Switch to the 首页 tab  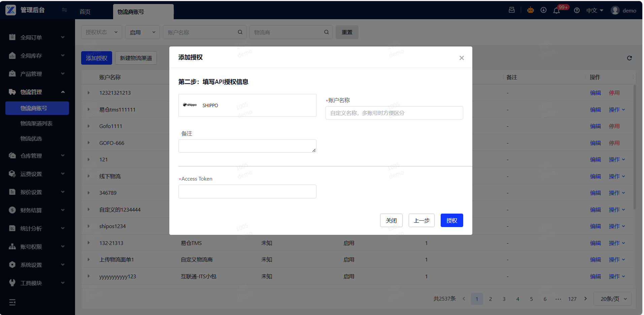[x=85, y=12]
